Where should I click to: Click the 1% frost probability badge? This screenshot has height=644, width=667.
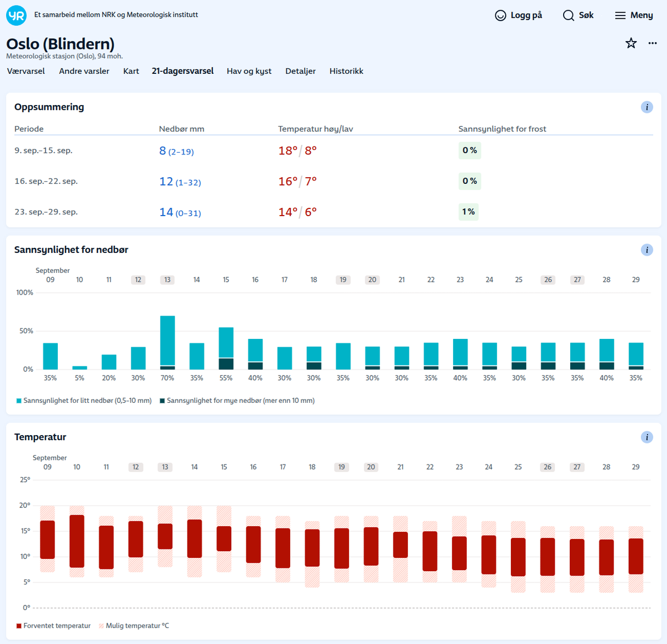tap(469, 212)
